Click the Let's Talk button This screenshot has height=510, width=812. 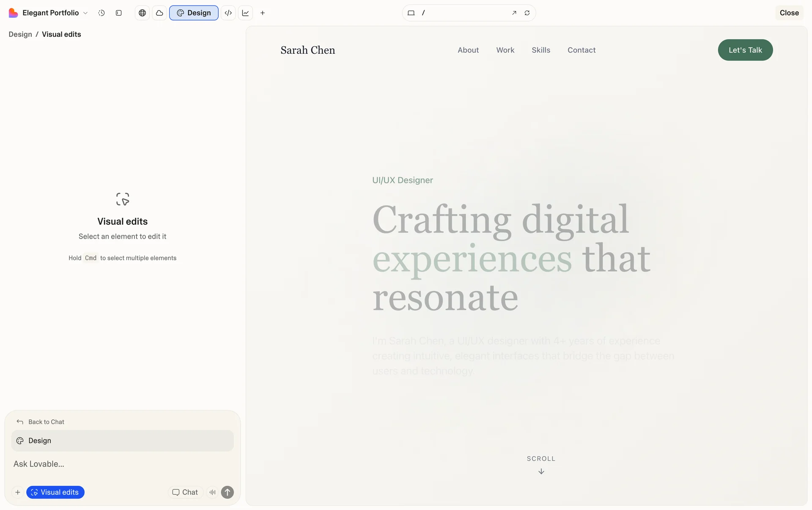pos(745,50)
